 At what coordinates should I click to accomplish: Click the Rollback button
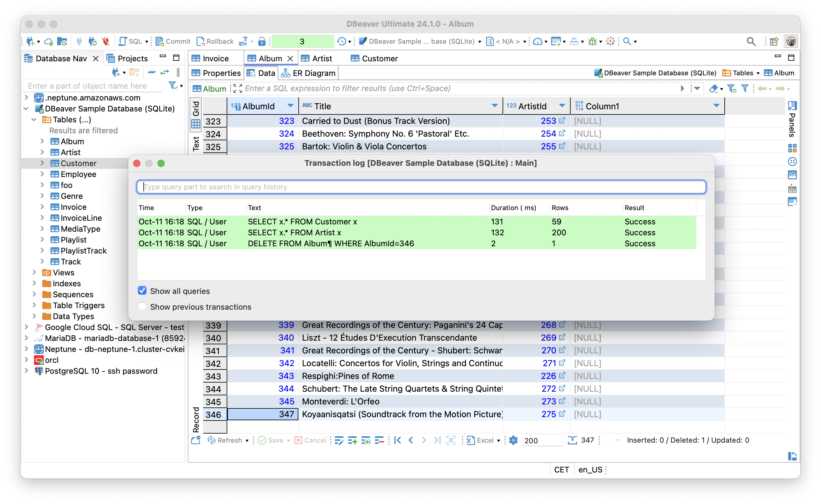(x=215, y=41)
